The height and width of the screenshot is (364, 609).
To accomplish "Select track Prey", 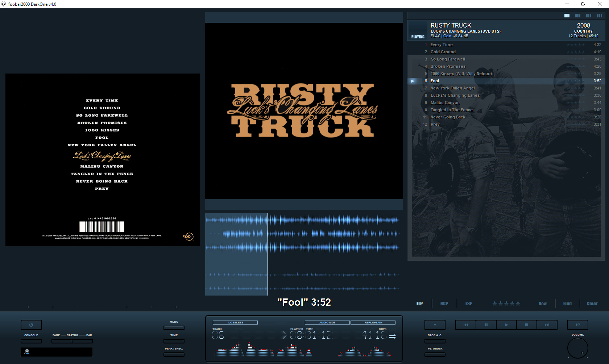I will pos(506,124).
